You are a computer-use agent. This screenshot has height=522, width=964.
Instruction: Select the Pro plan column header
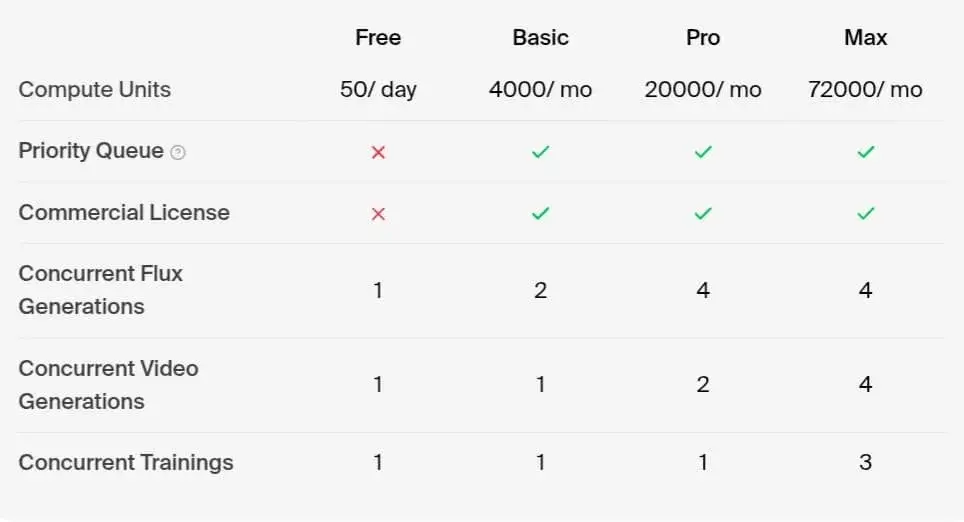tap(703, 38)
